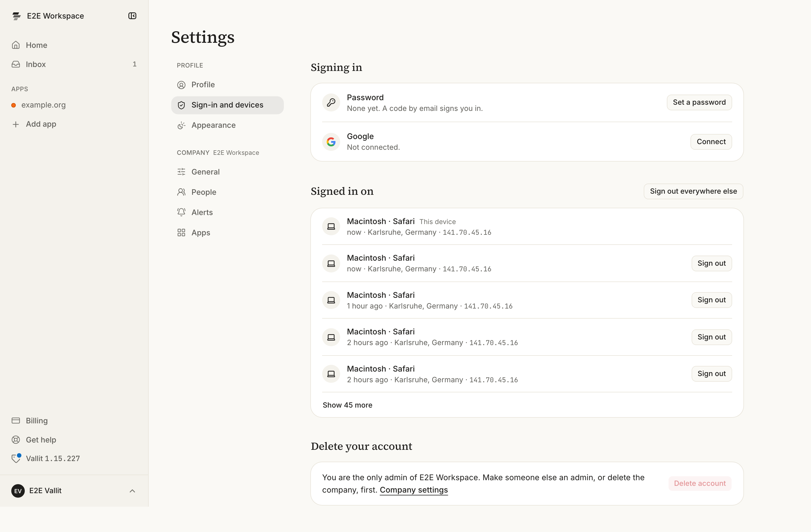This screenshot has height=532, width=811.
Task: Open the example.org app
Action: [74, 105]
